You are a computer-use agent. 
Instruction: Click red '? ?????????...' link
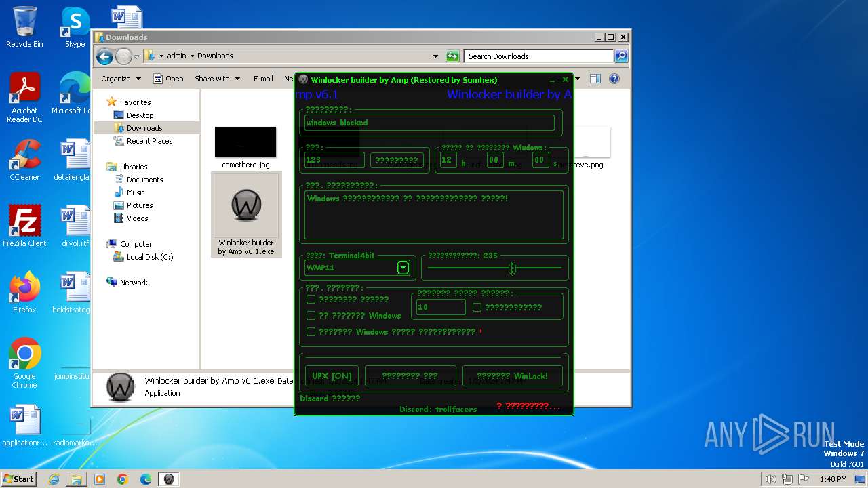tap(528, 406)
